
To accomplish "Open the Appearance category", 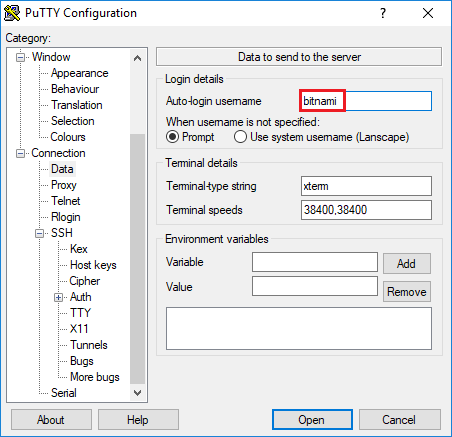I will pos(80,73).
